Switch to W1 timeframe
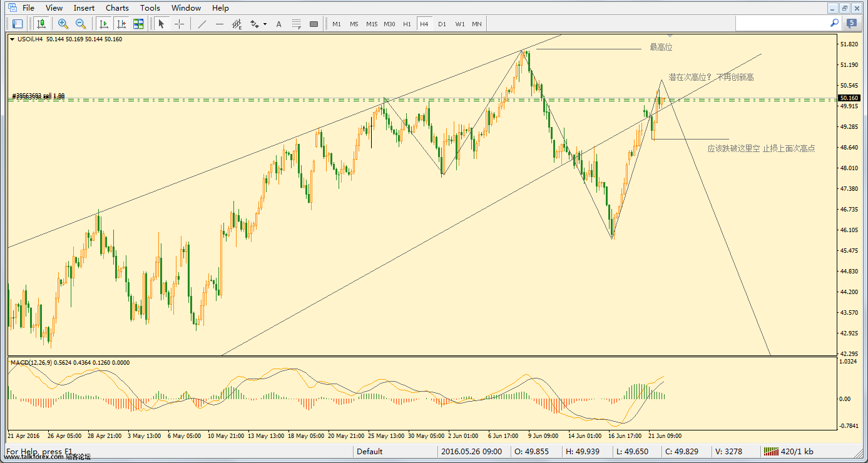 [460, 24]
